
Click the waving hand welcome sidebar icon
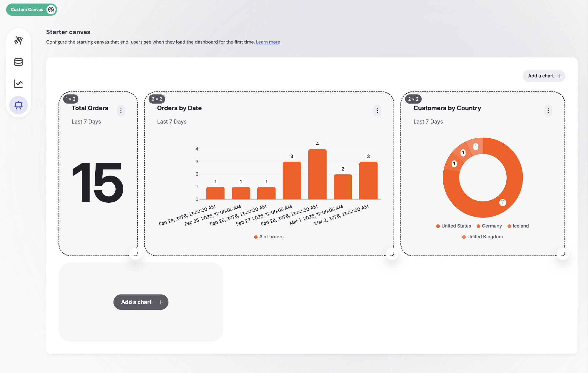tap(19, 40)
